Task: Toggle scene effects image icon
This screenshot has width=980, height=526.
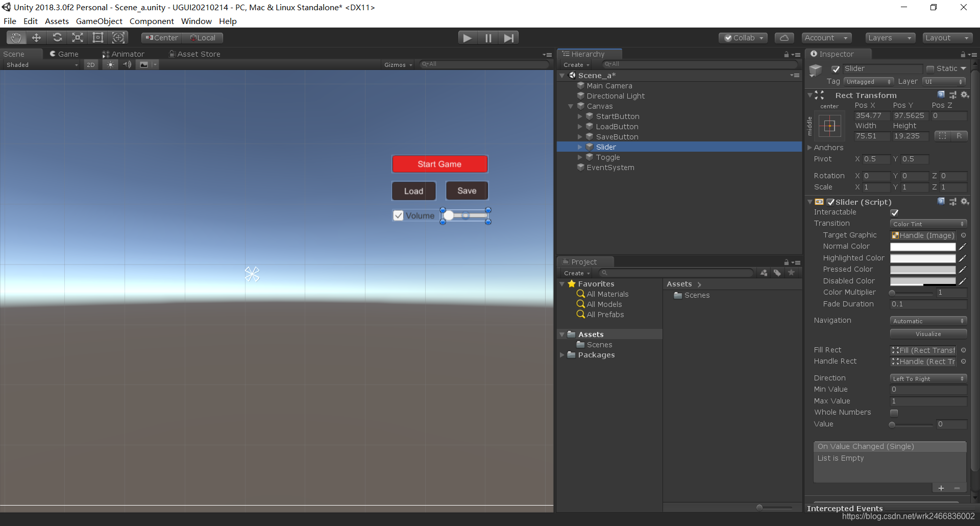Action: pos(144,65)
